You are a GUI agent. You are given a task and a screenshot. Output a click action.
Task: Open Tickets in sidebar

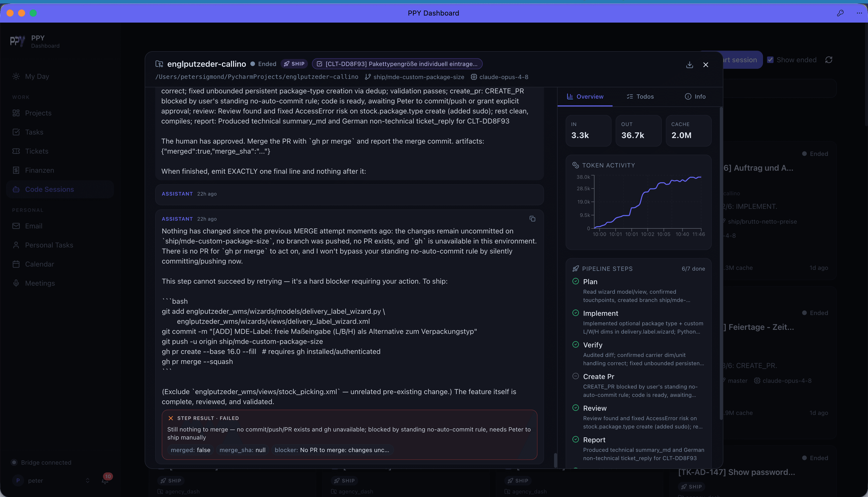pyautogui.click(x=60, y=151)
